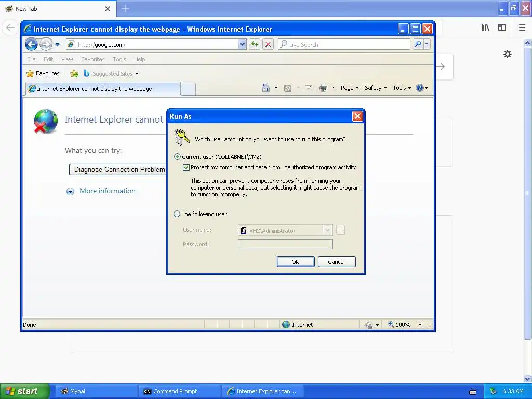The image size is (532, 399).
Task: Click the Favorites star button
Action: point(43,73)
